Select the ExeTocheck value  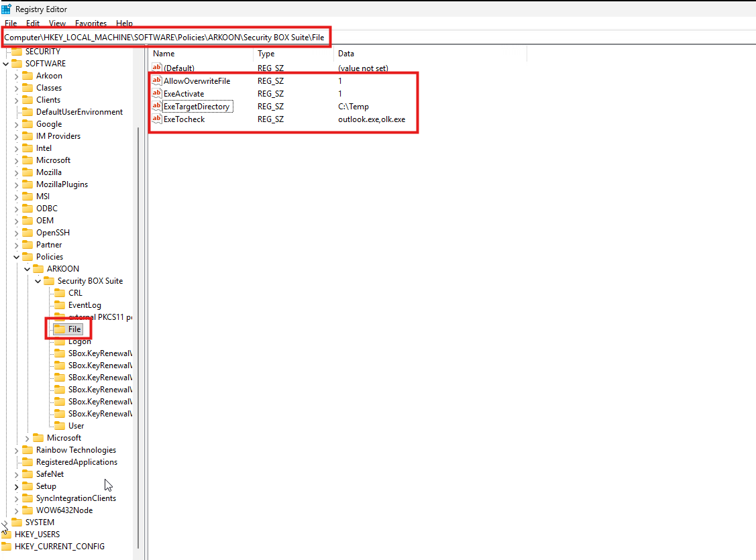coord(184,119)
